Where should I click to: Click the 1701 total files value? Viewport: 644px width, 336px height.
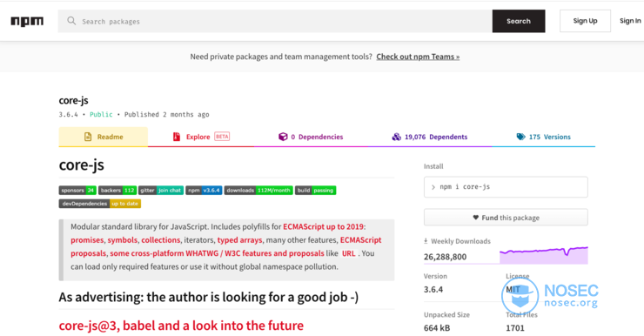tap(515, 328)
